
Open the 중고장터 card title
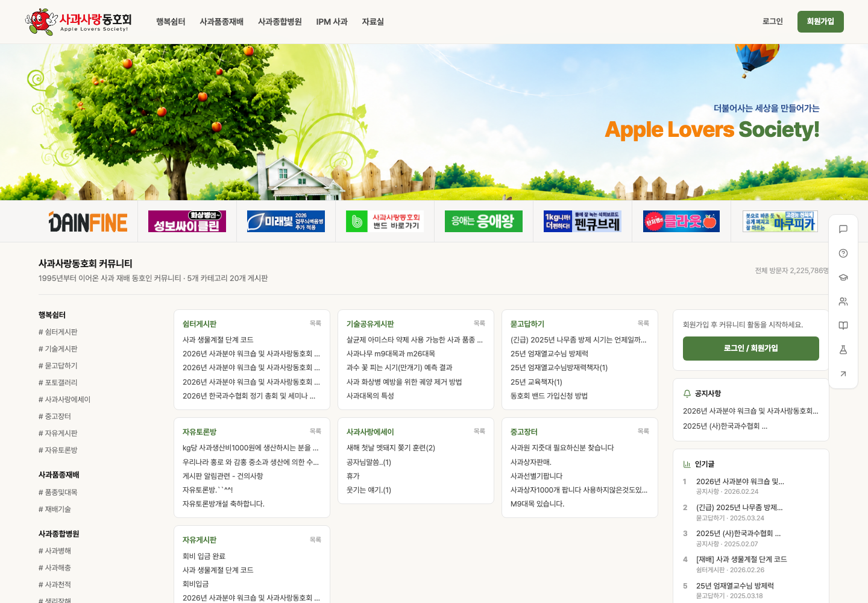point(524,432)
